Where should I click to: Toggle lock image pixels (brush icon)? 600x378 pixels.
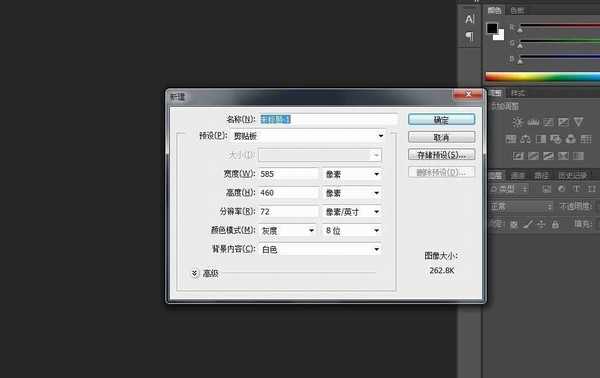tap(528, 225)
